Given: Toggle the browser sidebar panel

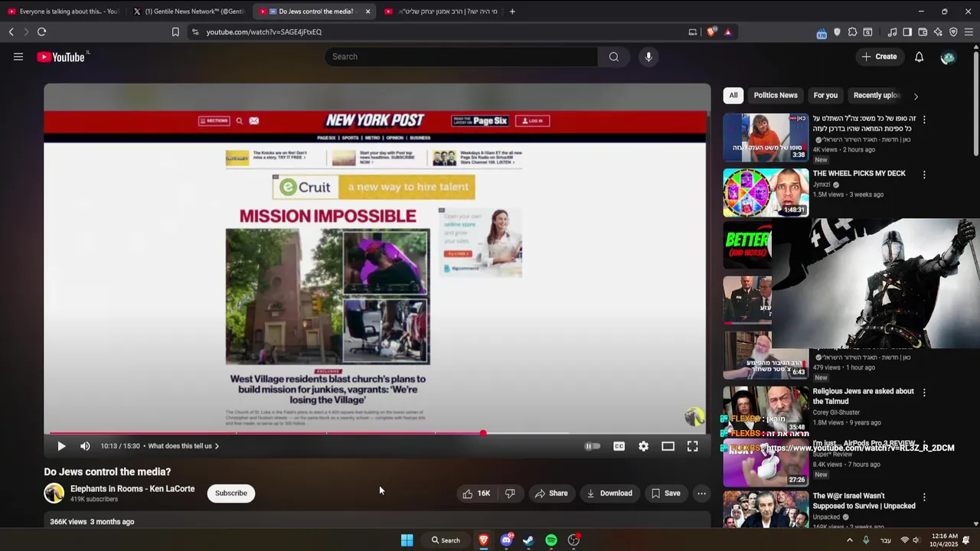Looking at the screenshot, I should (907, 32).
